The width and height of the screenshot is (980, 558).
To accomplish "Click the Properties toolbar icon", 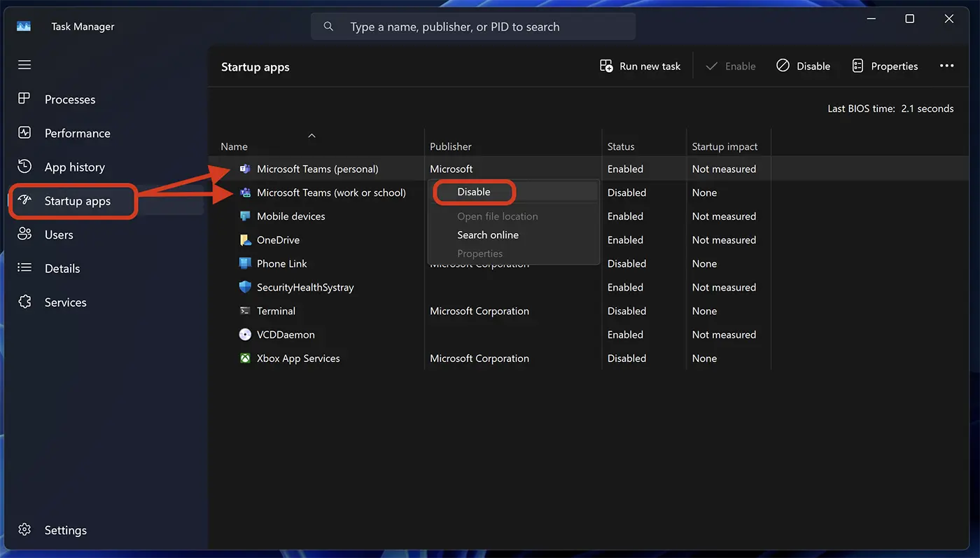I will [x=857, y=66].
